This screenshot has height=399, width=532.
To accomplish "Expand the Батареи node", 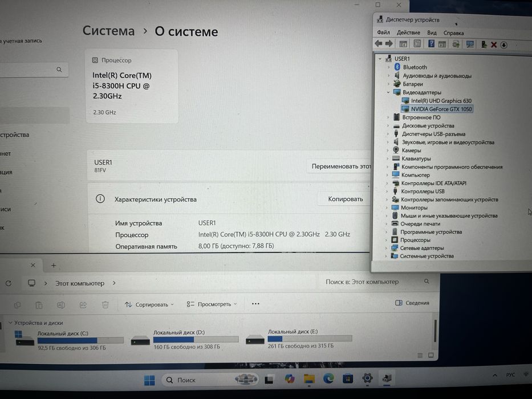I will click(x=388, y=84).
